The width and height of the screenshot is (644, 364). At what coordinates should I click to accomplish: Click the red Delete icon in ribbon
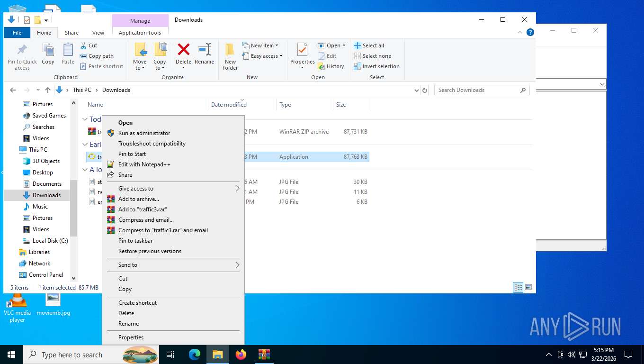[183, 50]
